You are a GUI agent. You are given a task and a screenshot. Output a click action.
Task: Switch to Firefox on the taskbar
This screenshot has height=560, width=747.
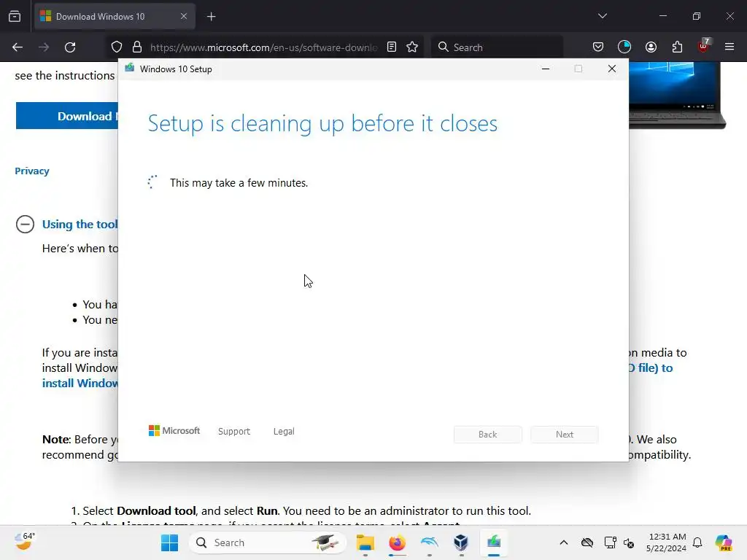pos(398,542)
